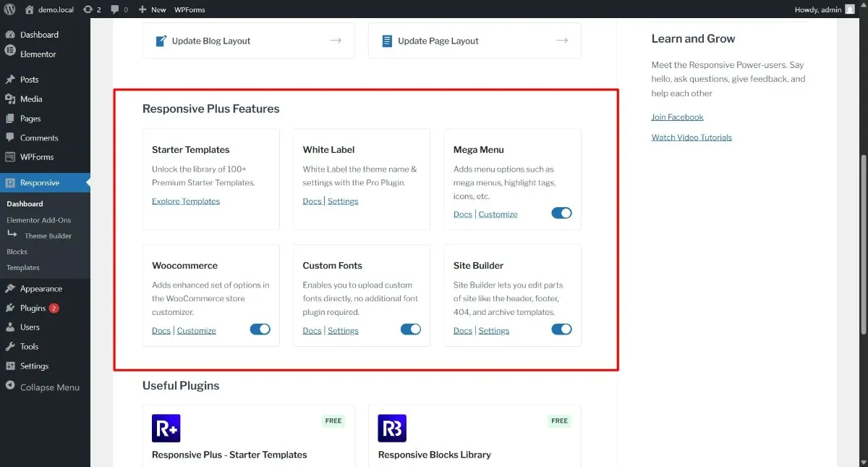The image size is (868, 467).
Task: Click the Plugins plug icon
Action: [10, 308]
